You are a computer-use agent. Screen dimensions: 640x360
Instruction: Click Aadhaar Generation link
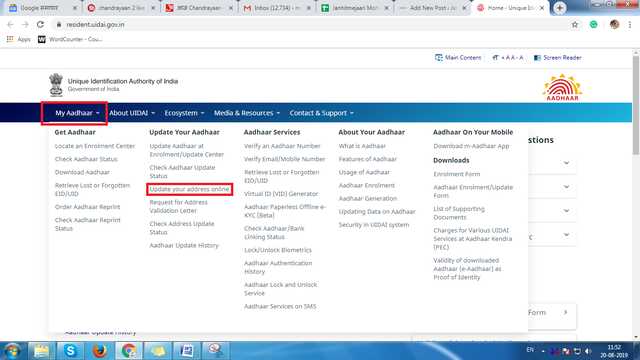coord(368,198)
